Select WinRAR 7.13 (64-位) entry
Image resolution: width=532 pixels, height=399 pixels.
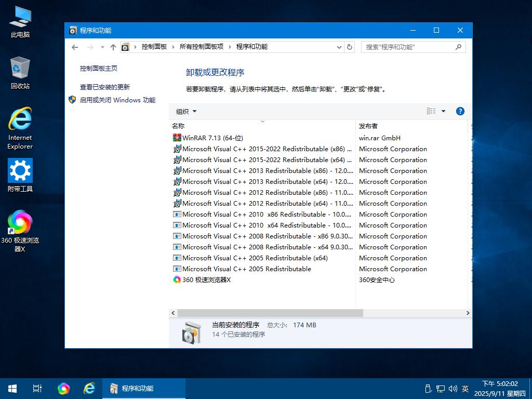pos(212,138)
